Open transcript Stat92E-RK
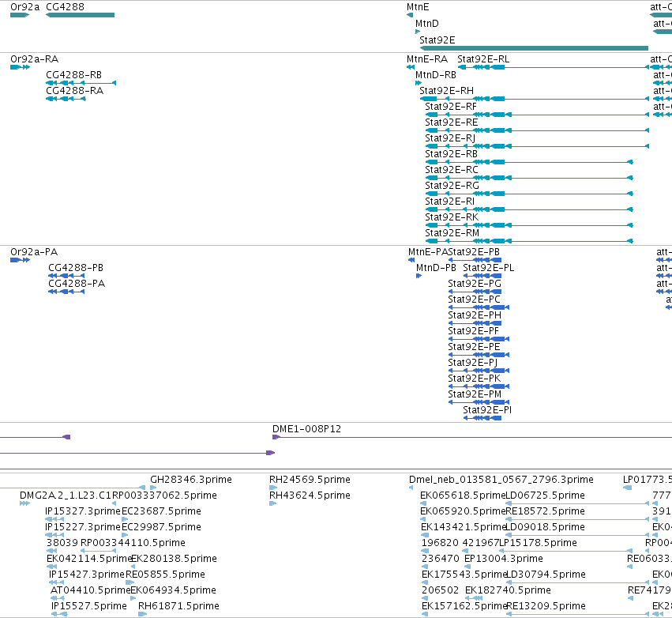Screen dimensions: 672x618 (x=452, y=218)
